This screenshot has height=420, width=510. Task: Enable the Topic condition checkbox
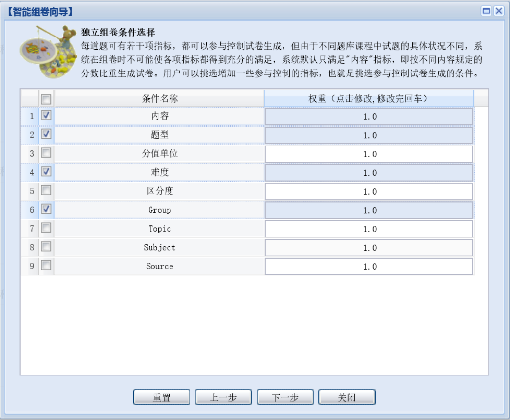coord(46,228)
